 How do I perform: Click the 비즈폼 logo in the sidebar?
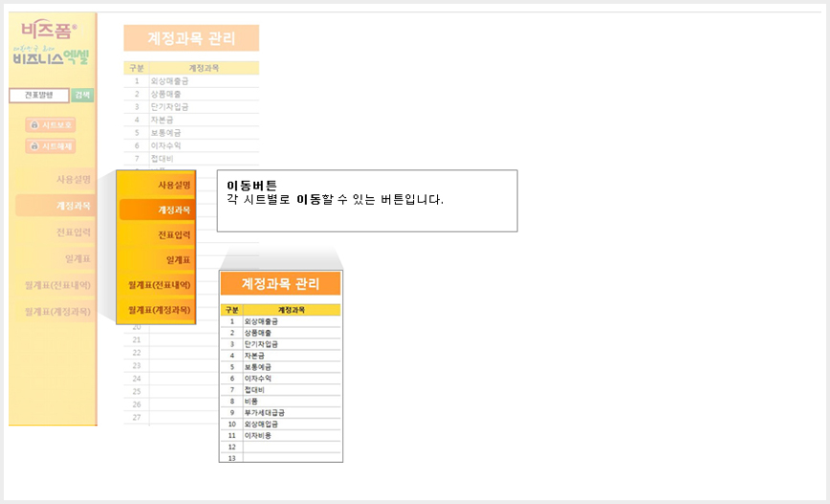tap(49, 30)
